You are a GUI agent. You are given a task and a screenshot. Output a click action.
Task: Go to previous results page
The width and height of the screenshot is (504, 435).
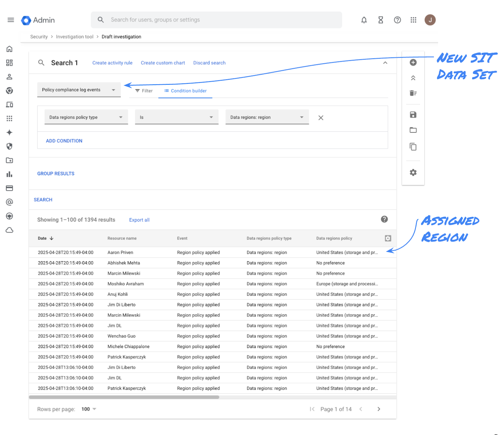[x=361, y=409]
